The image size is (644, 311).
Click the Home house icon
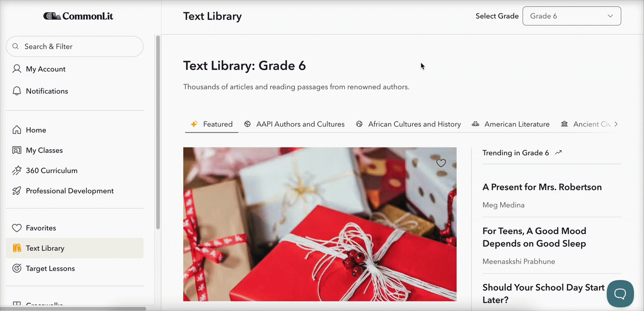(17, 130)
